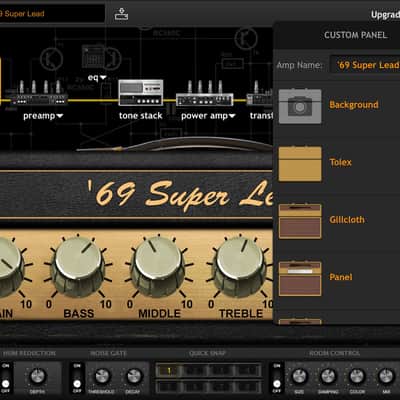Click the CUSTOM PANEL heading
This screenshot has height=400, width=400.
click(x=355, y=35)
